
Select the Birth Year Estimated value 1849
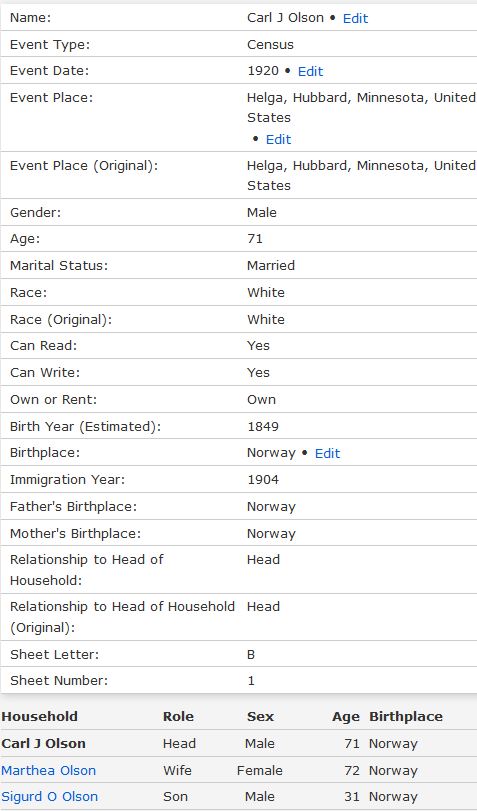pyautogui.click(x=263, y=427)
